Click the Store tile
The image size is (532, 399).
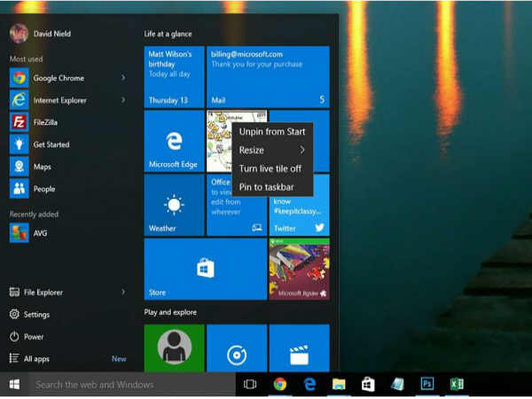(x=205, y=270)
